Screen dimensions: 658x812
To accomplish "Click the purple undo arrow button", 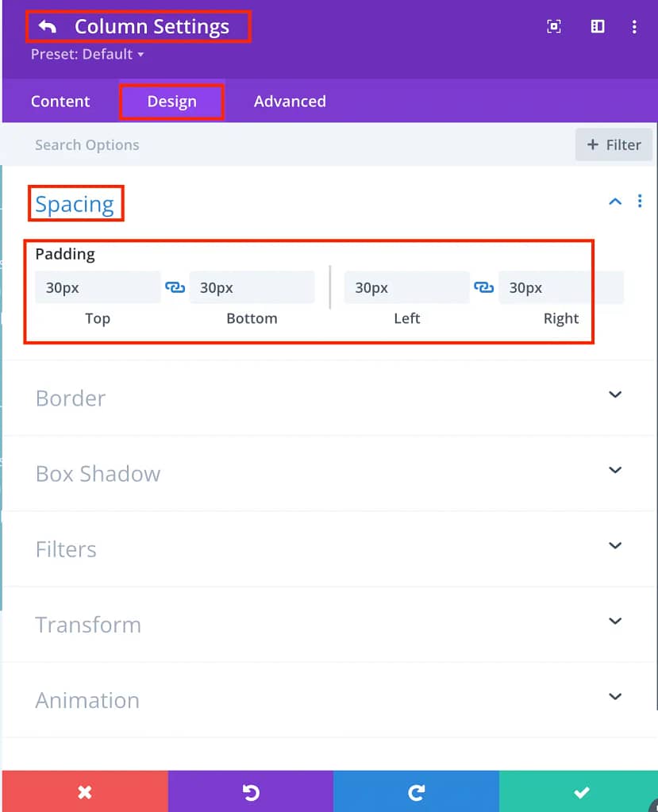I will pos(251,791).
